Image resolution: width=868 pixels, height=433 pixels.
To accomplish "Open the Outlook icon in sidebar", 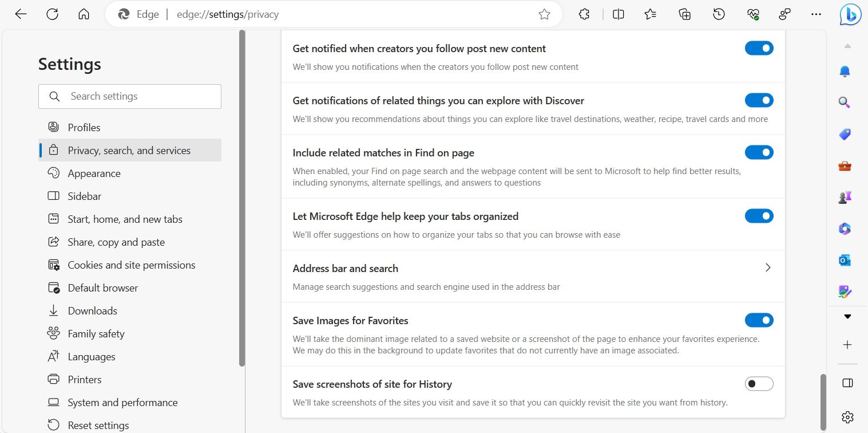I will (845, 260).
